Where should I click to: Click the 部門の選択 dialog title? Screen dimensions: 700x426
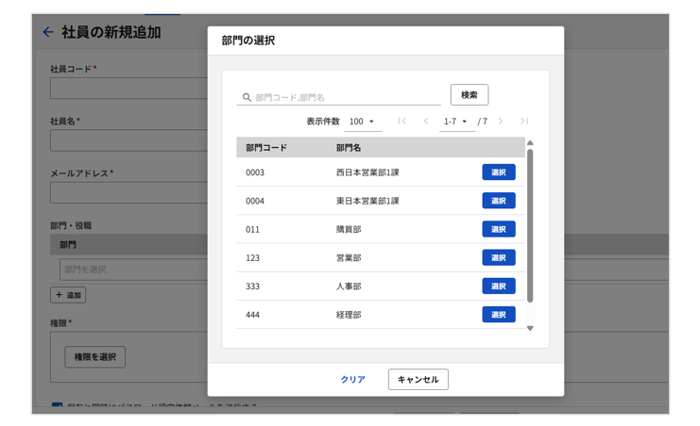tap(248, 41)
